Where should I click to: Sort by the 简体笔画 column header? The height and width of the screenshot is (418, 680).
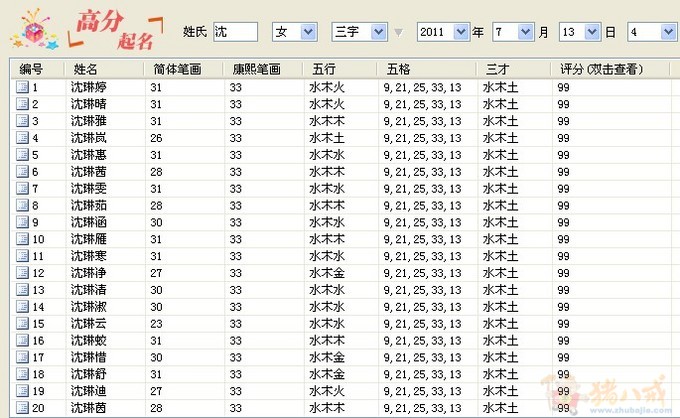183,69
